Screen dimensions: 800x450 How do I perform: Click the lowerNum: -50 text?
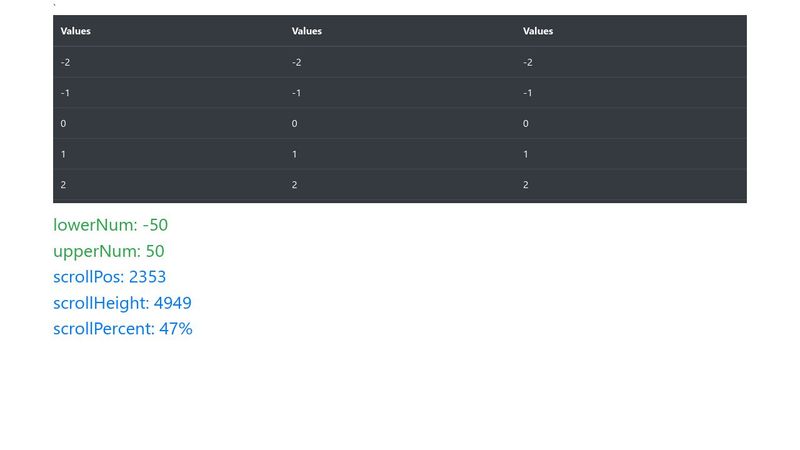(x=110, y=225)
